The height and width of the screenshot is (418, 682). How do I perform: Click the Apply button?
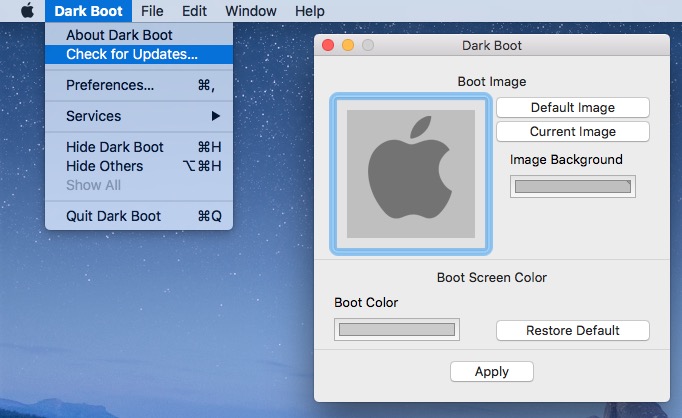pos(492,371)
